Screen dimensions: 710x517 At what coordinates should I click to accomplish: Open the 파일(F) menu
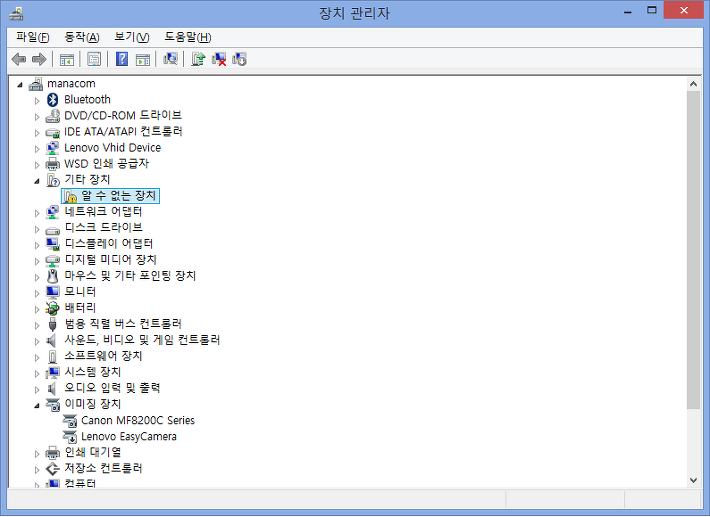[x=33, y=37]
